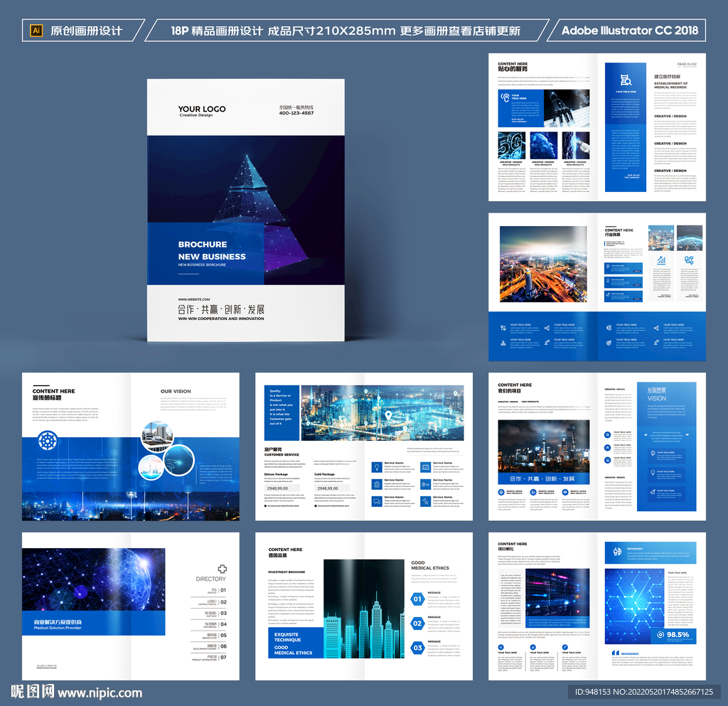Click the star service icon
Screen dimensions: 728x706
coord(426,501)
